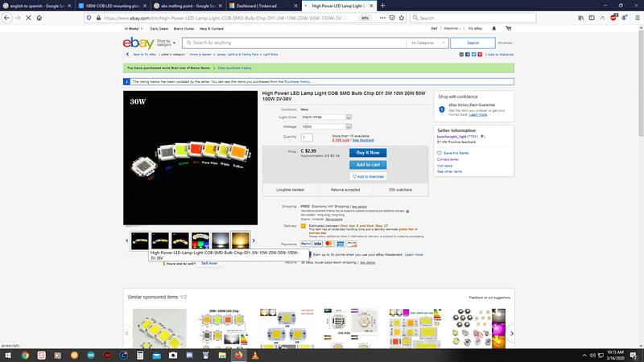
Task: Open the first similar sponsored LED item
Action: 159,329
